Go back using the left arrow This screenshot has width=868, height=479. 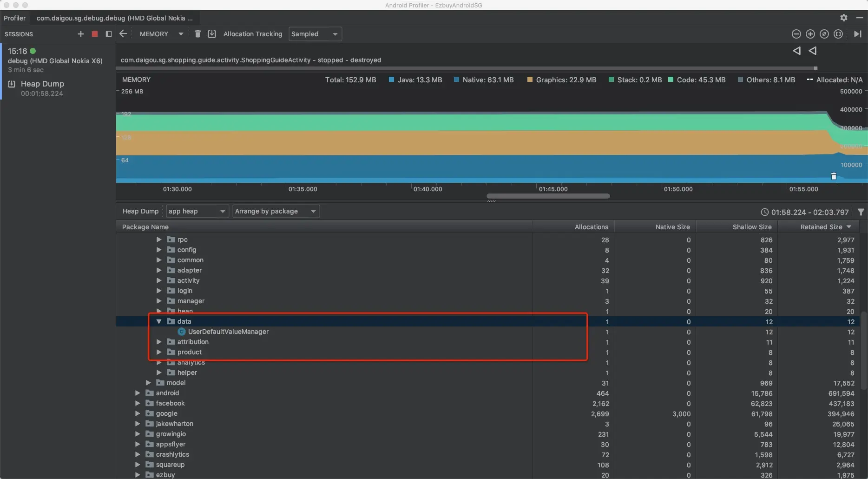(123, 34)
